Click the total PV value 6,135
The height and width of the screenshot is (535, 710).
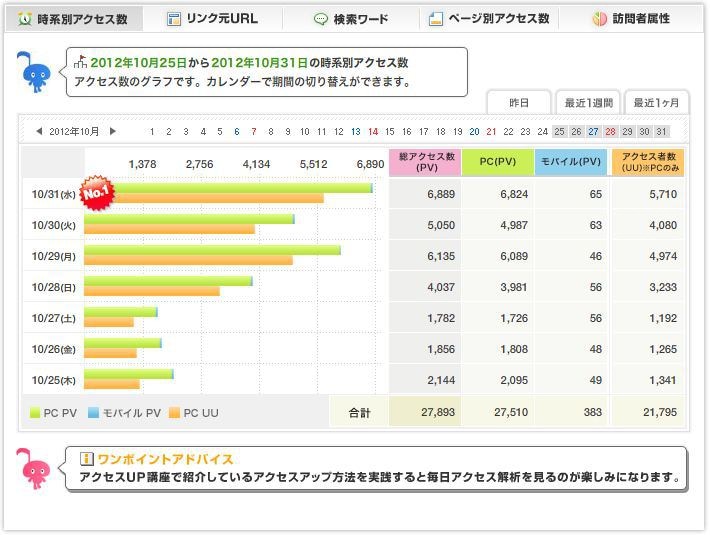(x=441, y=256)
